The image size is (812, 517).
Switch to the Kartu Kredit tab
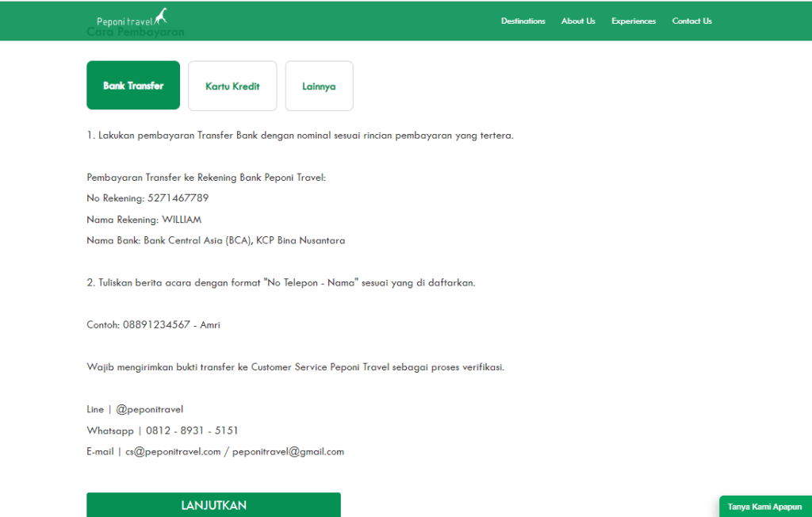[232, 86]
